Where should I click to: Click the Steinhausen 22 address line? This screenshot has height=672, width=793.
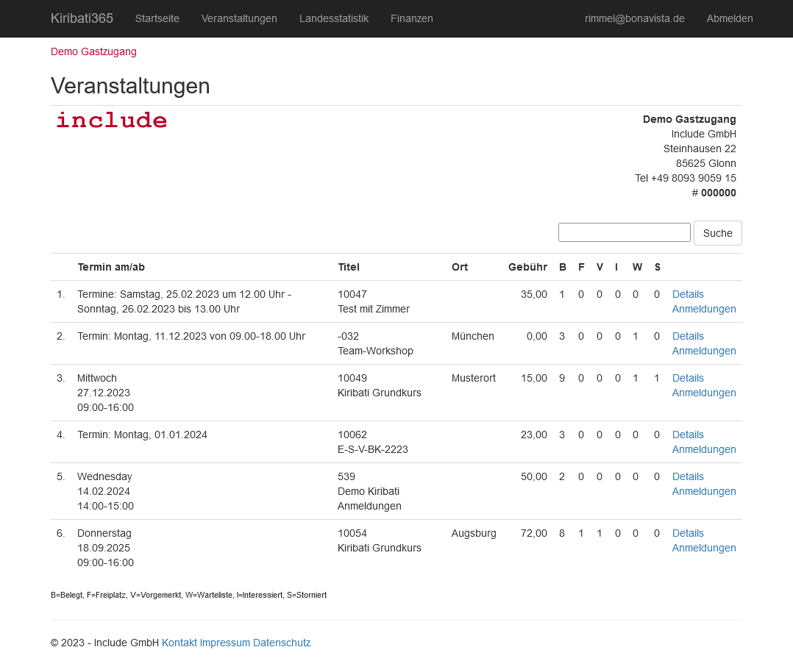point(700,149)
